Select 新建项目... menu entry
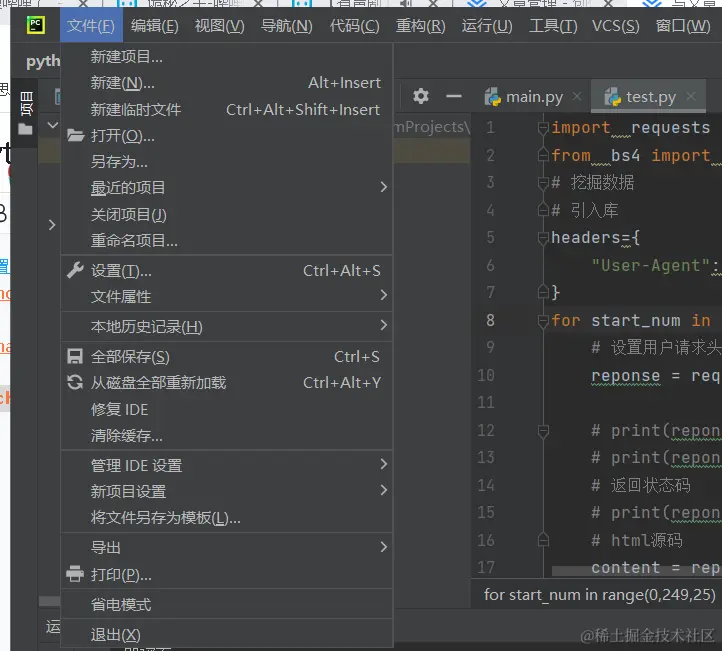The image size is (722, 651). pyautogui.click(x=227, y=57)
